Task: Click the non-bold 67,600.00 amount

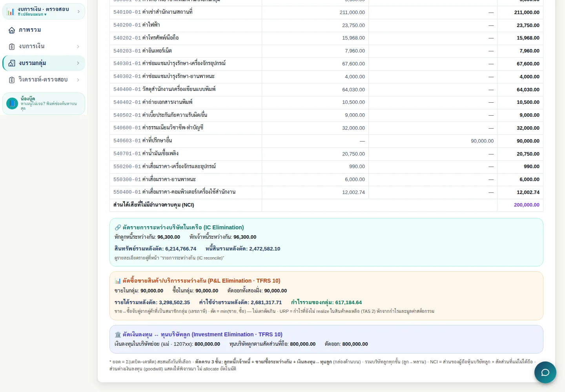Action: pos(354,64)
